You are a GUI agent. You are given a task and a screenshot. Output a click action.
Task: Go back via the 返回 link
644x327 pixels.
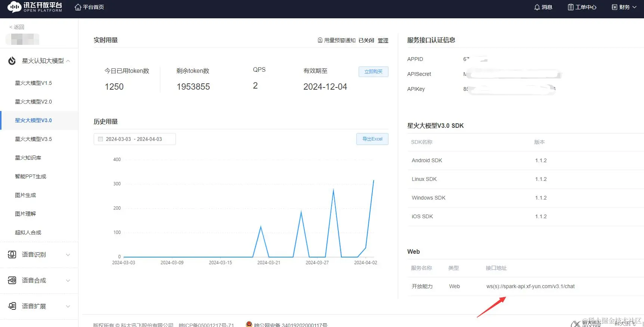(x=17, y=27)
